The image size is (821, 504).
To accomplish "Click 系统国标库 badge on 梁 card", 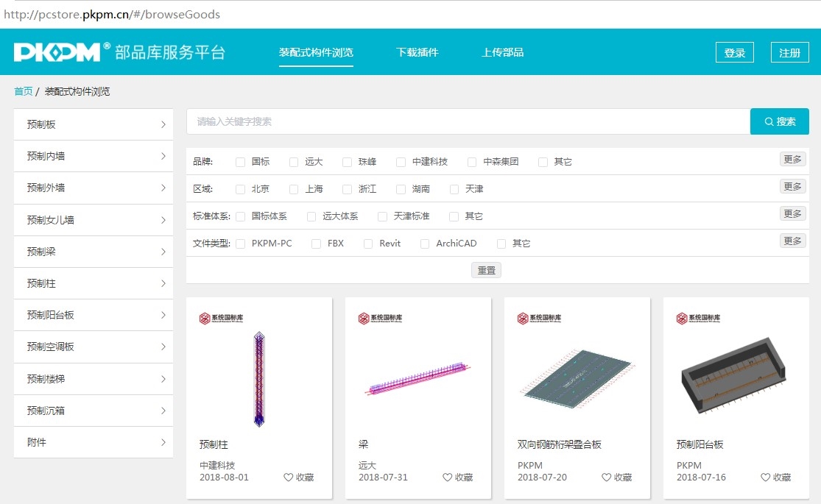I will coord(381,319).
